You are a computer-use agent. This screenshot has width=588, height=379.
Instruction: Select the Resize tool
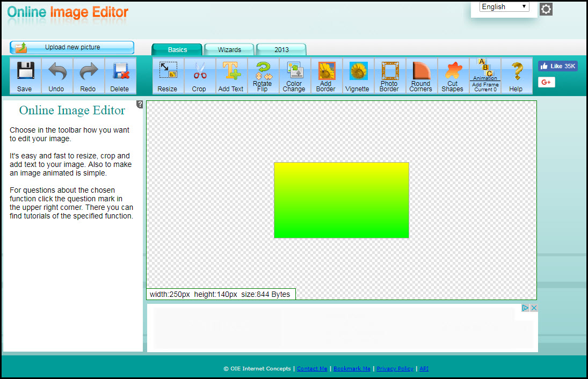pyautogui.click(x=168, y=75)
